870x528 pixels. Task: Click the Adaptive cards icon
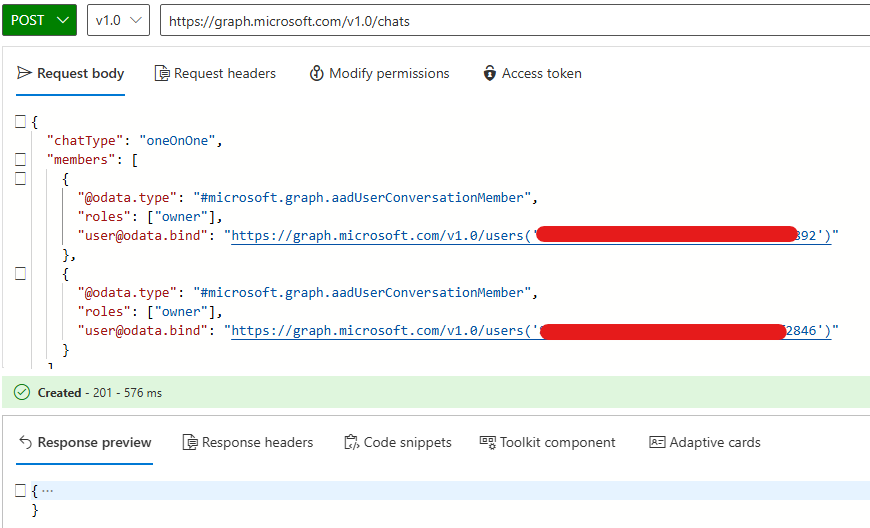[657, 442]
